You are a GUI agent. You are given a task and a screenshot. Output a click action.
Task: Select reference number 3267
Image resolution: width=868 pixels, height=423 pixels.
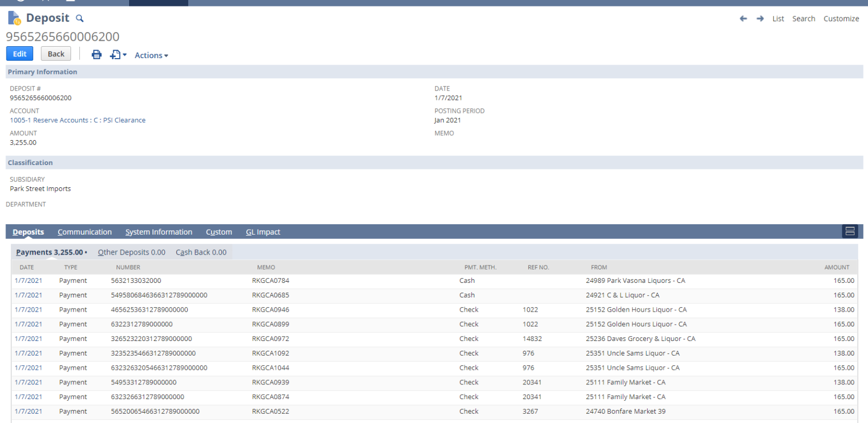(x=530, y=412)
